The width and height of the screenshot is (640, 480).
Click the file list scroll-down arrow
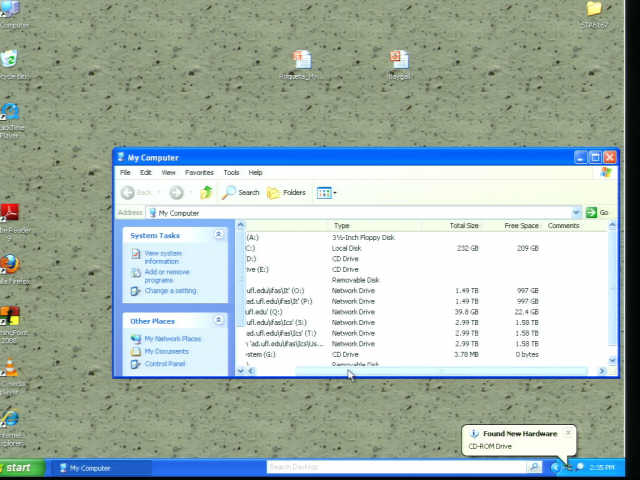click(612, 360)
